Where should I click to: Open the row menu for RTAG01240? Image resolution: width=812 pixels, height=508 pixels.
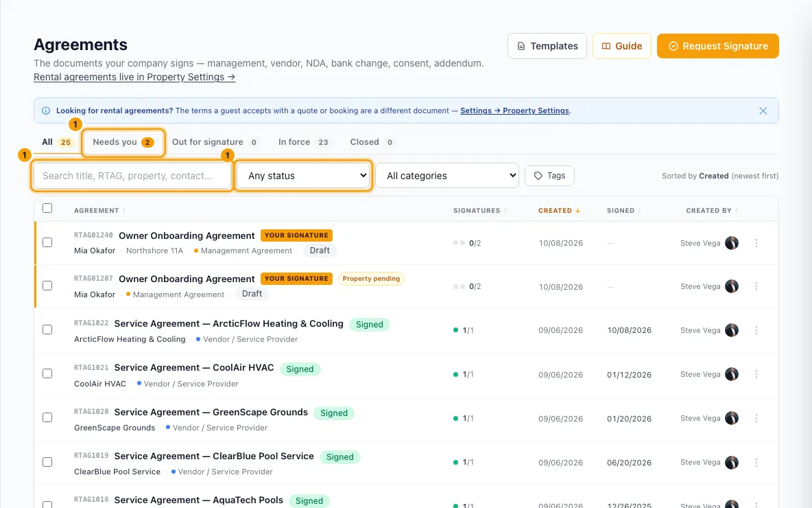[756, 243]
